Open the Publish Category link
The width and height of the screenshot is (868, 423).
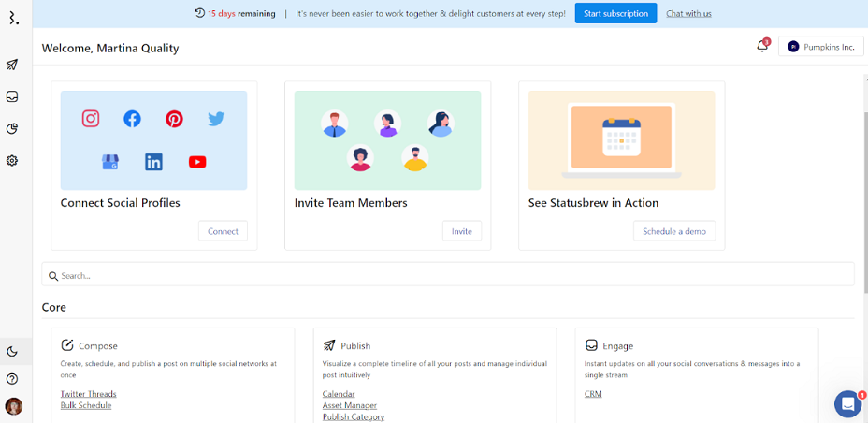point(354,416)
